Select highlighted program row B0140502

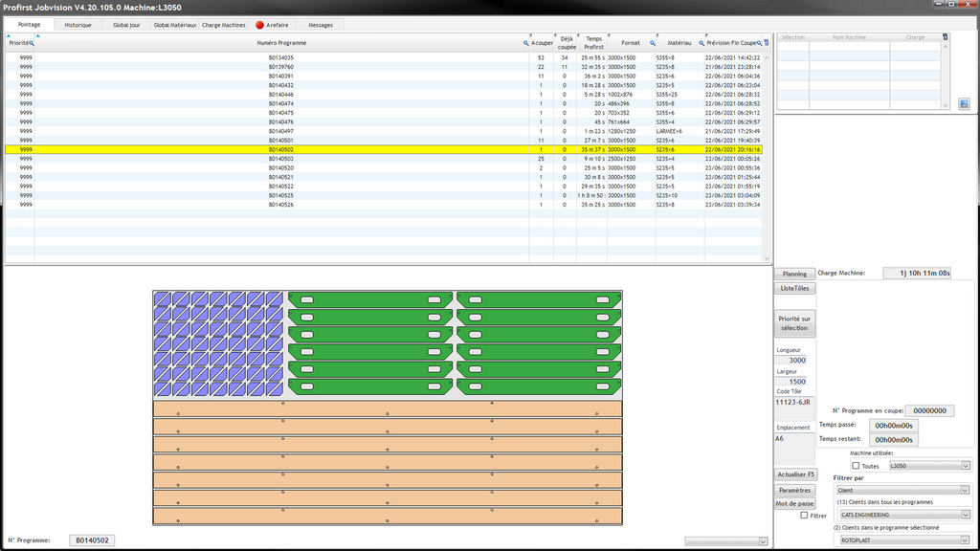tap(384, 149)
